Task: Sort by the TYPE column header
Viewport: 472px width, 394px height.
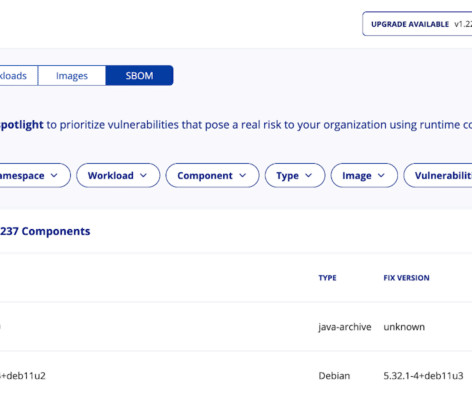Action: pos(327,278)
